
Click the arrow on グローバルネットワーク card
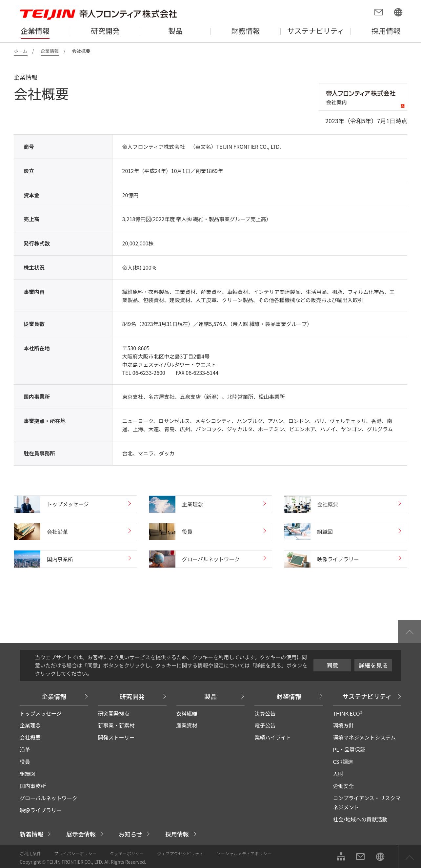click(265, 558)
